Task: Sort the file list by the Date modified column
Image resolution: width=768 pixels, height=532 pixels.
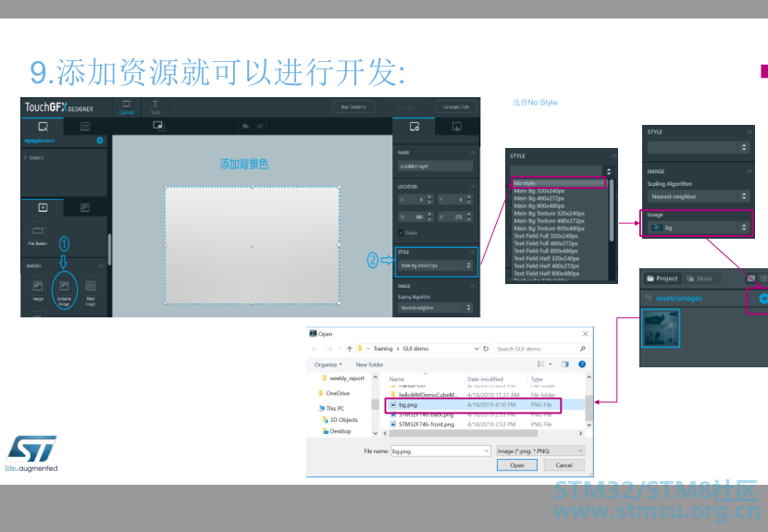Action: click(x=495, y=379)
